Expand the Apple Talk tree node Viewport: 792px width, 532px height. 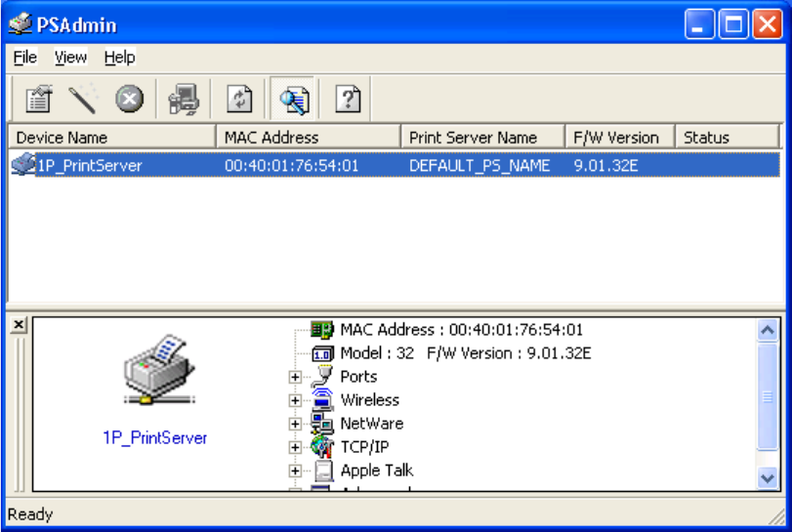tap(295, 471)
